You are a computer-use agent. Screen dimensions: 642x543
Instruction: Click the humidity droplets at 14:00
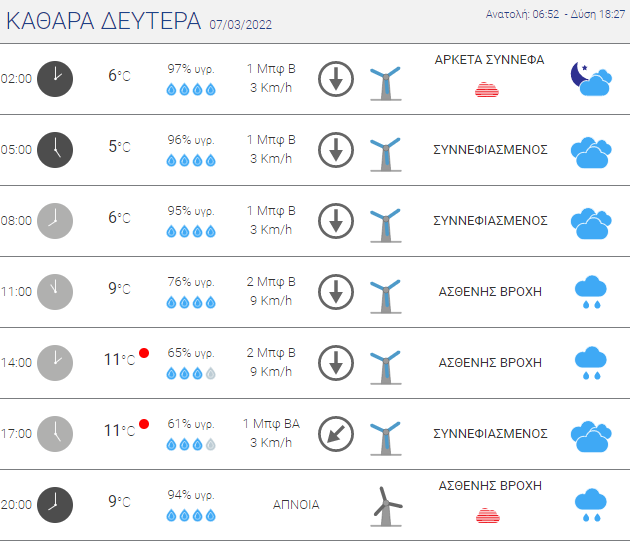191,373
